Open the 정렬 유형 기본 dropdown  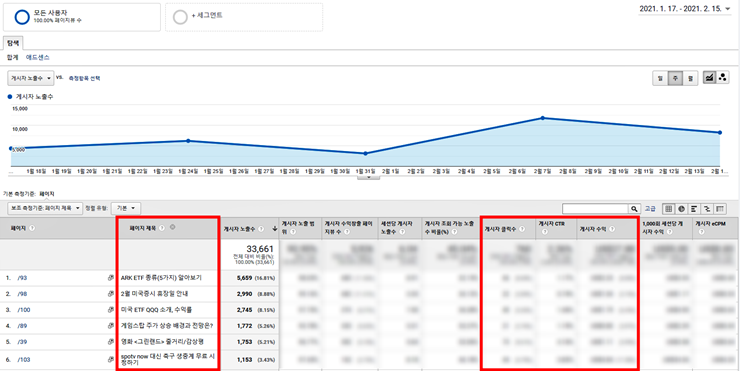click(x=126, y=208)
